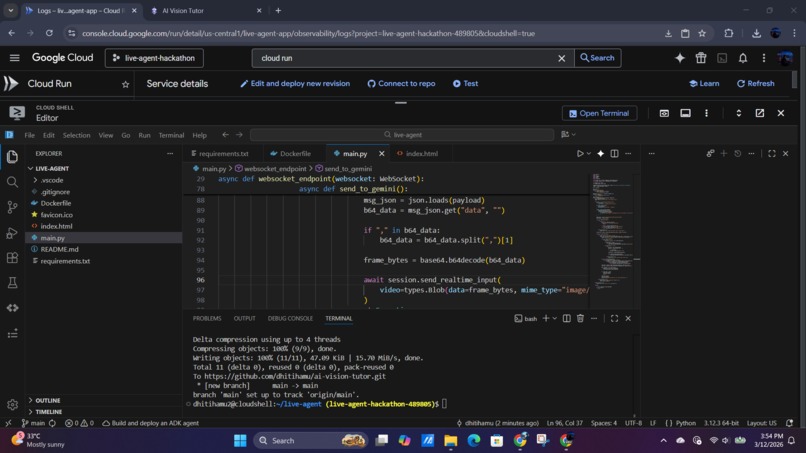
Task: Maximize the terminal panel size
Action: pos(614,318)
